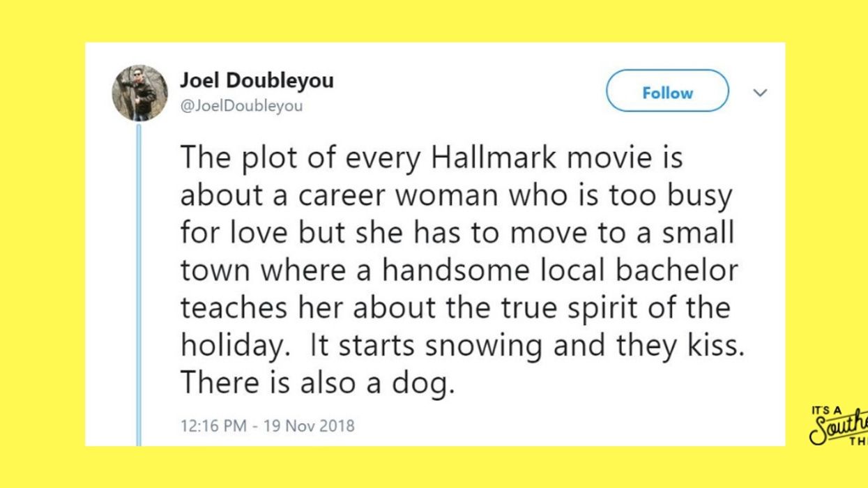Open the 12:16 PM - 19 Nov 2018 timestamp
This screenshot has height=488, width=868.
click(x=268, y=425)
